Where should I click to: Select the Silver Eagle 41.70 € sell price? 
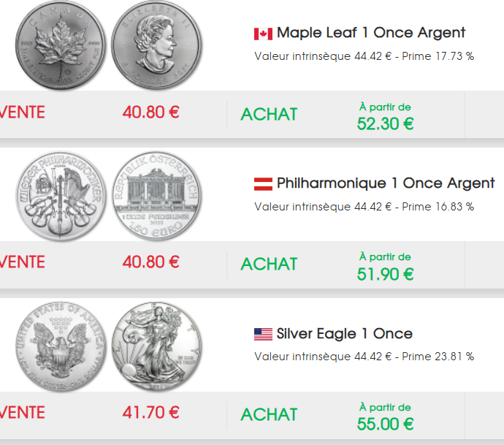pos(151,413)
